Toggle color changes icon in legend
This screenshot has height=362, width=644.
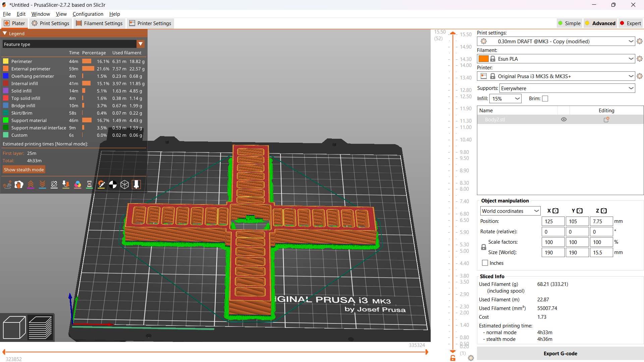pos(77,185)
